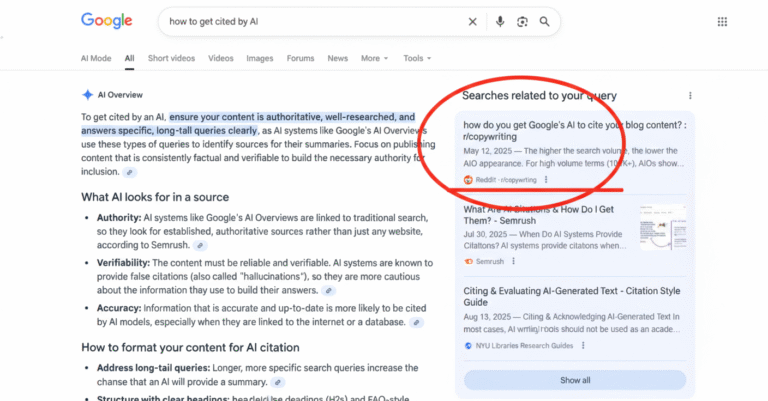Switch to the Videos tab

tap(220, 58)
